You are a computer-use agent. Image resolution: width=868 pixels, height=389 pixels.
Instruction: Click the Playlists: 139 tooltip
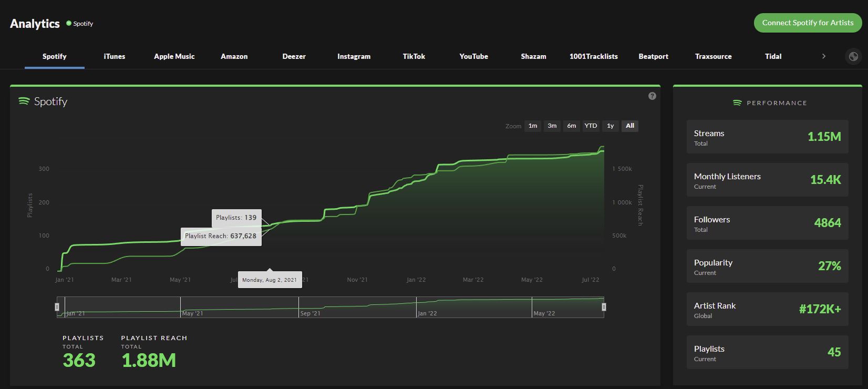click(236, 218)
